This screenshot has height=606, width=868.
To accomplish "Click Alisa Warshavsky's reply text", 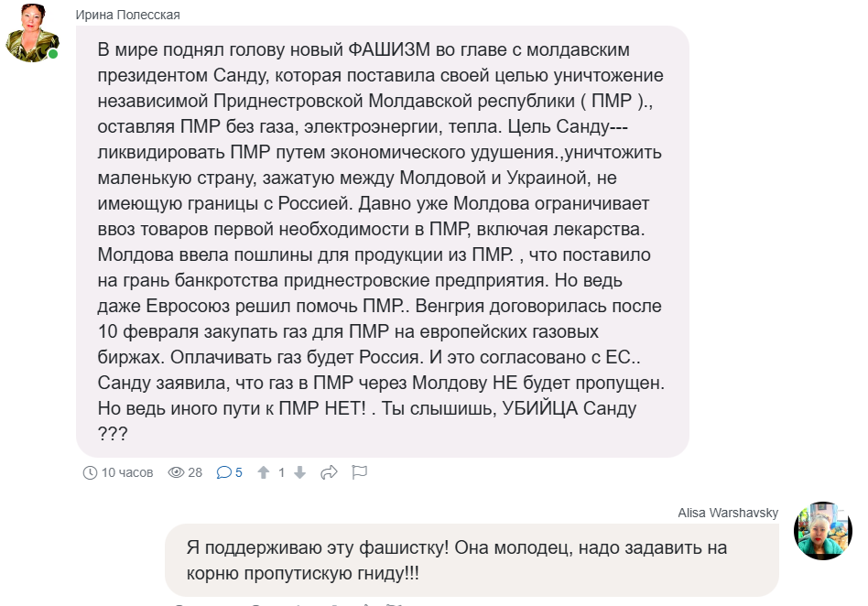I will pos(456,560).
